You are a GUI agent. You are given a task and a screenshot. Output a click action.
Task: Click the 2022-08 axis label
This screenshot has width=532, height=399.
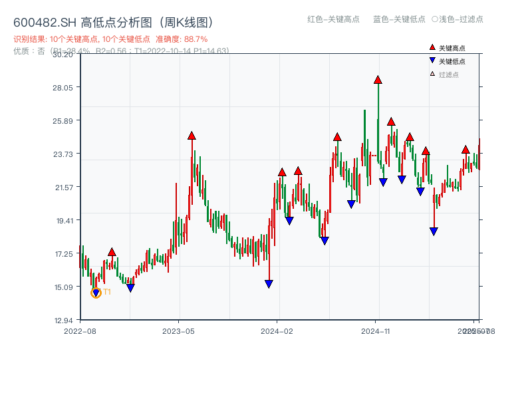[81, 330]
